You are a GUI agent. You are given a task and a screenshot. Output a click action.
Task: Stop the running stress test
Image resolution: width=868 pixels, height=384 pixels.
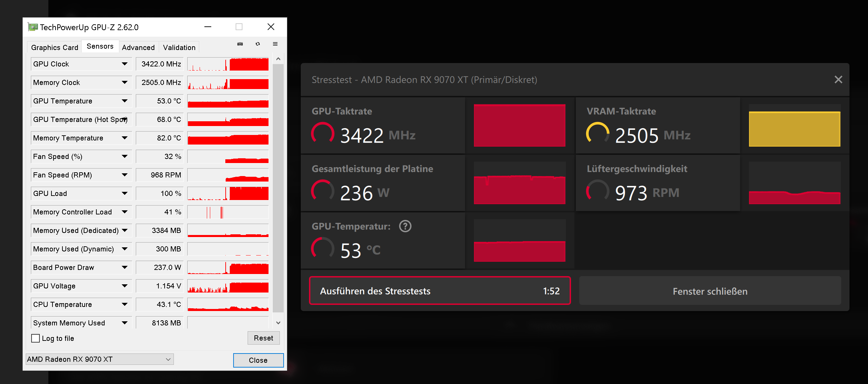pos(440,291)
